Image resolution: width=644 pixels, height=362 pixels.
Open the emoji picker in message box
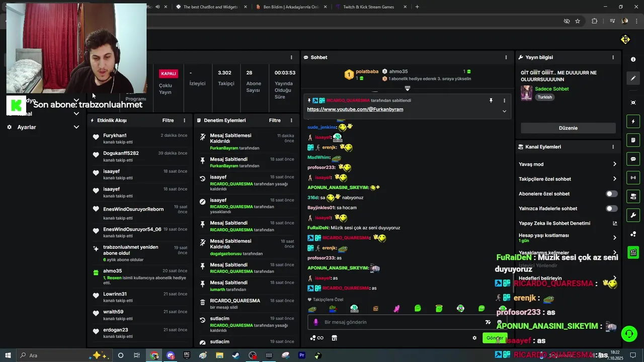(x=499, y=322)
